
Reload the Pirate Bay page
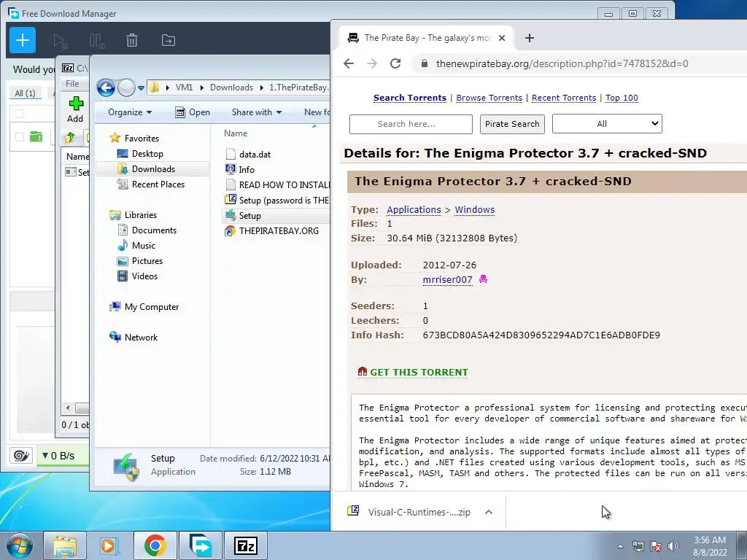395,63
